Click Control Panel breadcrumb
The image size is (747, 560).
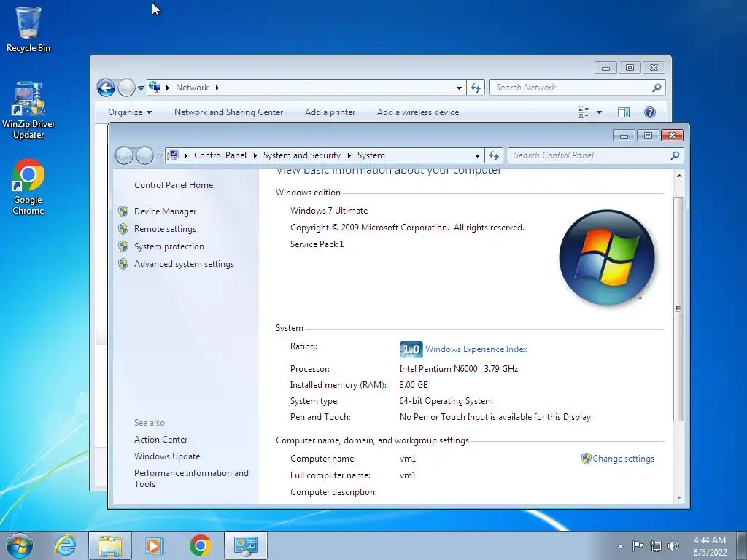tap(220, 155)
